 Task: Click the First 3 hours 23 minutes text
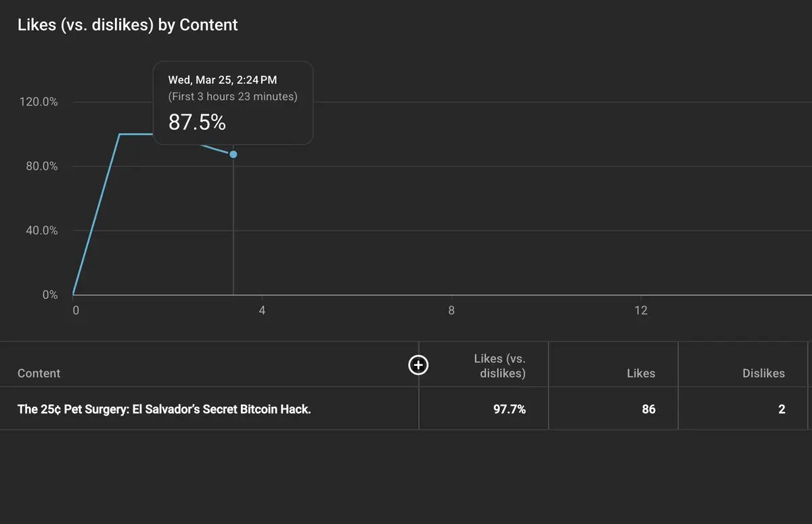pos(233,97)
